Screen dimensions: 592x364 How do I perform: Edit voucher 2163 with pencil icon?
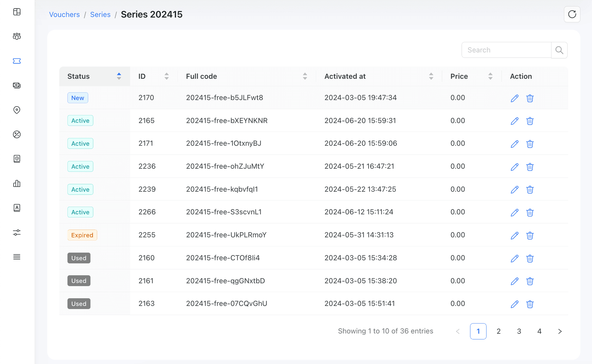pos(515,304)
